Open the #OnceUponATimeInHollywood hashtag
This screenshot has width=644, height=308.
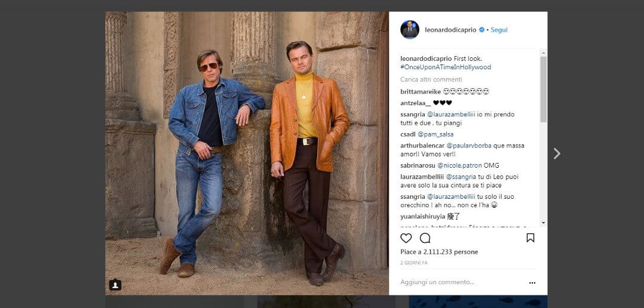446,67
